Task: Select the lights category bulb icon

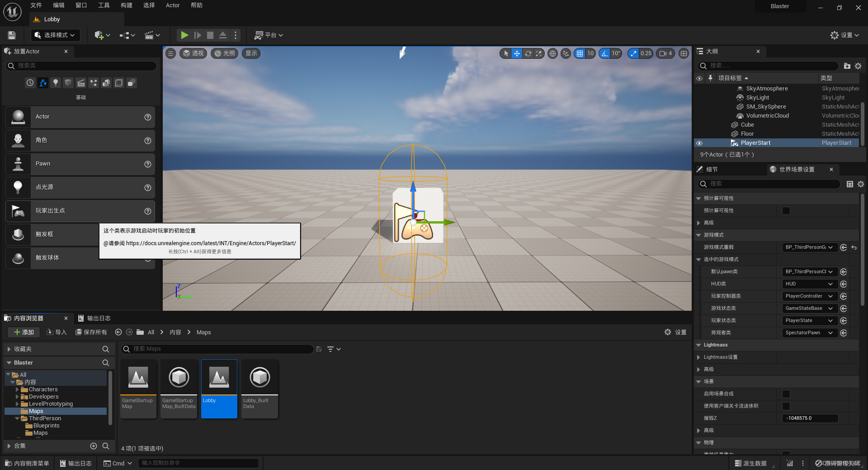Action: tap(56, 83)
